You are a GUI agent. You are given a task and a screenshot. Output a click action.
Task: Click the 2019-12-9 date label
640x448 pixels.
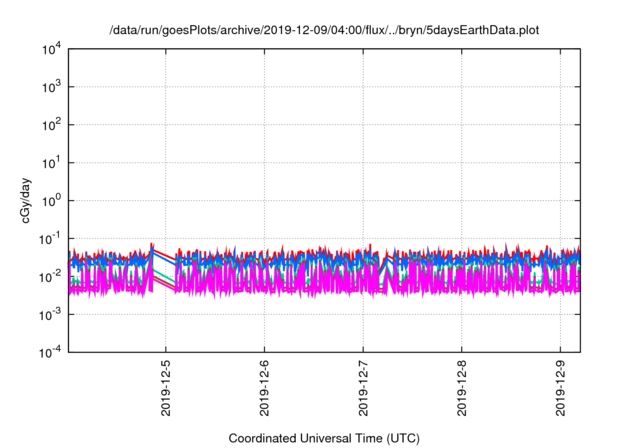[x=560, y=388]
